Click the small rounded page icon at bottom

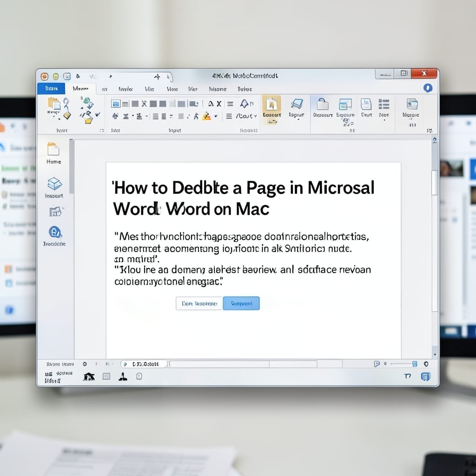(139, 377)
